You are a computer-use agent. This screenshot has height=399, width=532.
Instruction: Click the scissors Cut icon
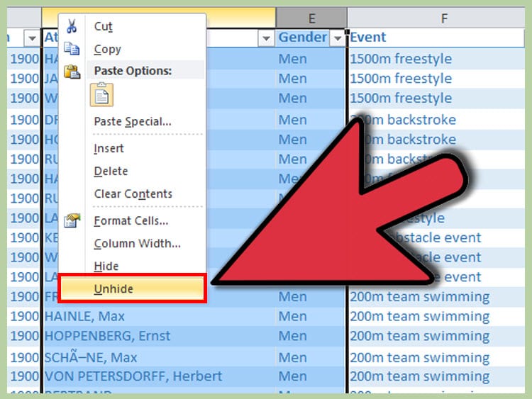coord(72,27)
